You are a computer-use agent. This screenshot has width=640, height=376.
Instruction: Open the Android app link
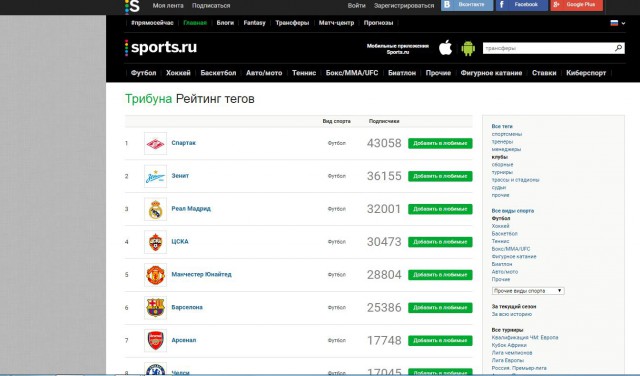[x=468, y=48]
